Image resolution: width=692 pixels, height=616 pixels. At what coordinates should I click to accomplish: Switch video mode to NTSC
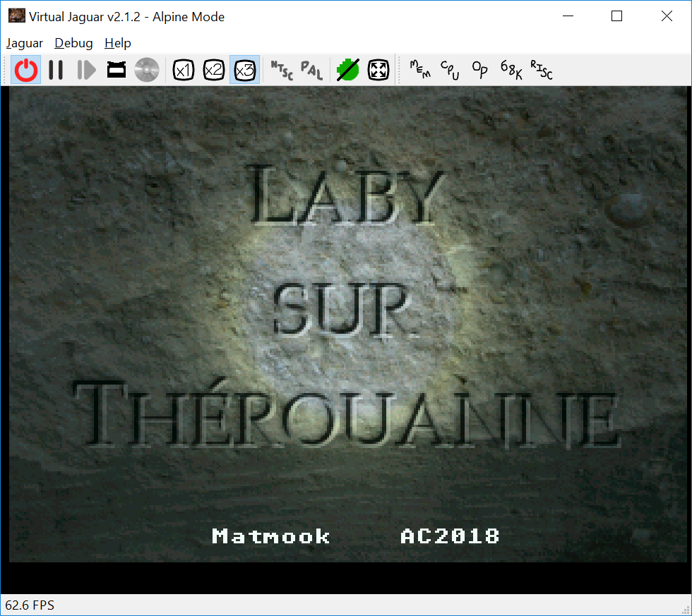click(281, 70)
